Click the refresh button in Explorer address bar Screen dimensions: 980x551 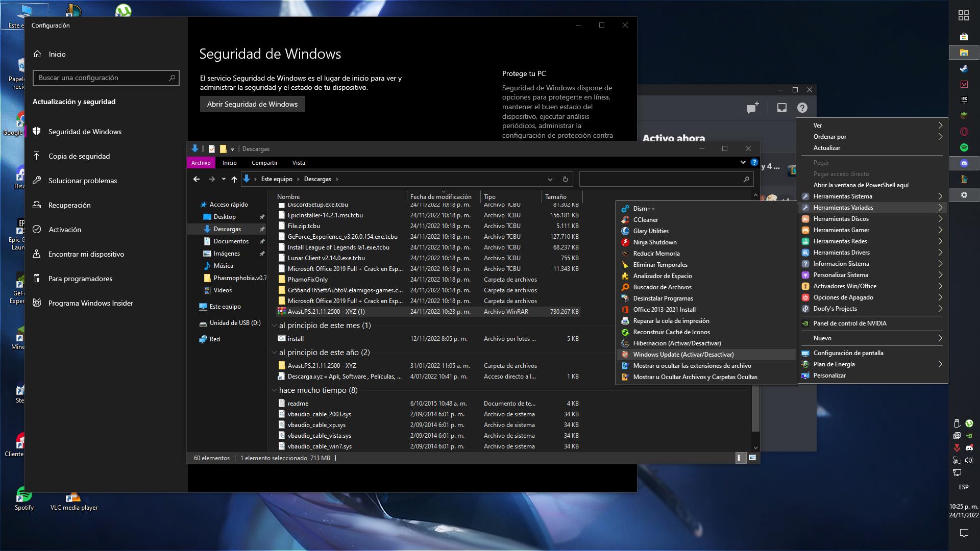pyautogui.click(x=565, y=179)
